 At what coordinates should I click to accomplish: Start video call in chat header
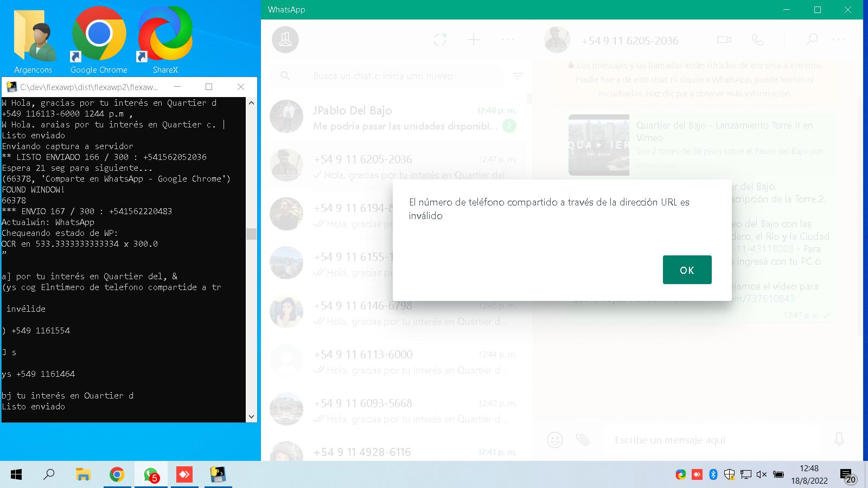click(724, 40)
